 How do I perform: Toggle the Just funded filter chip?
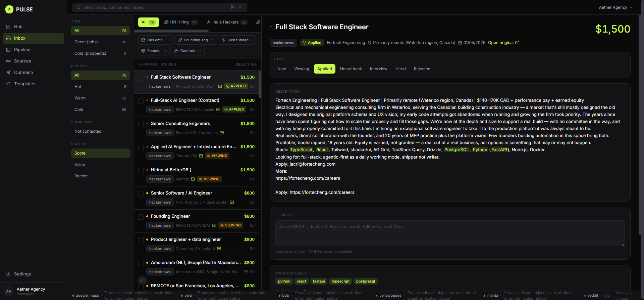click(237, 40)
